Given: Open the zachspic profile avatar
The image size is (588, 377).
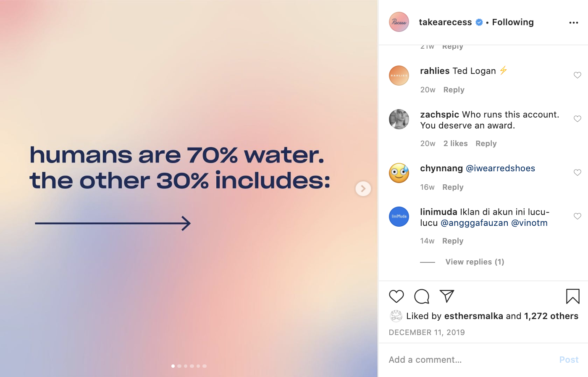Looking at the screenshot, I should coord(399,119).
